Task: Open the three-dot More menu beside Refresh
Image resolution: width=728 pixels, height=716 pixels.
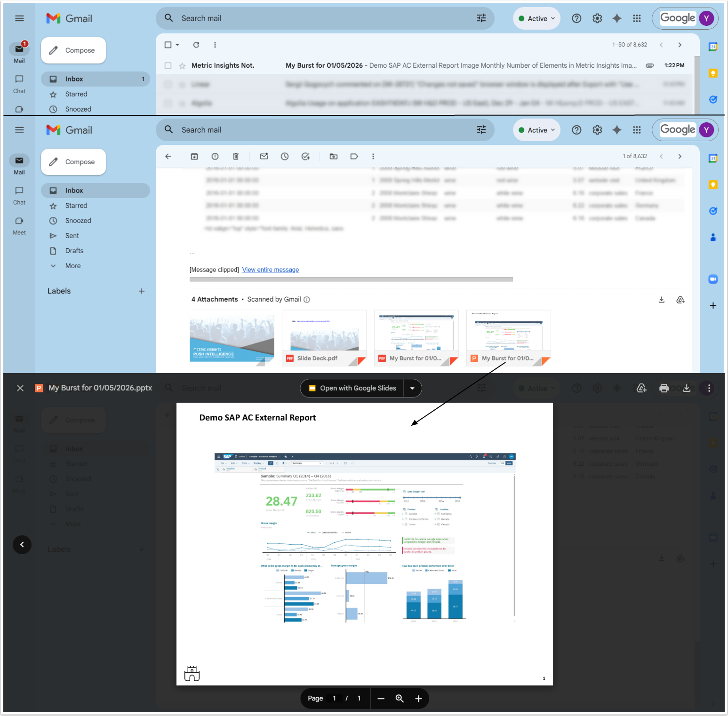Action: tap(215, 45)
